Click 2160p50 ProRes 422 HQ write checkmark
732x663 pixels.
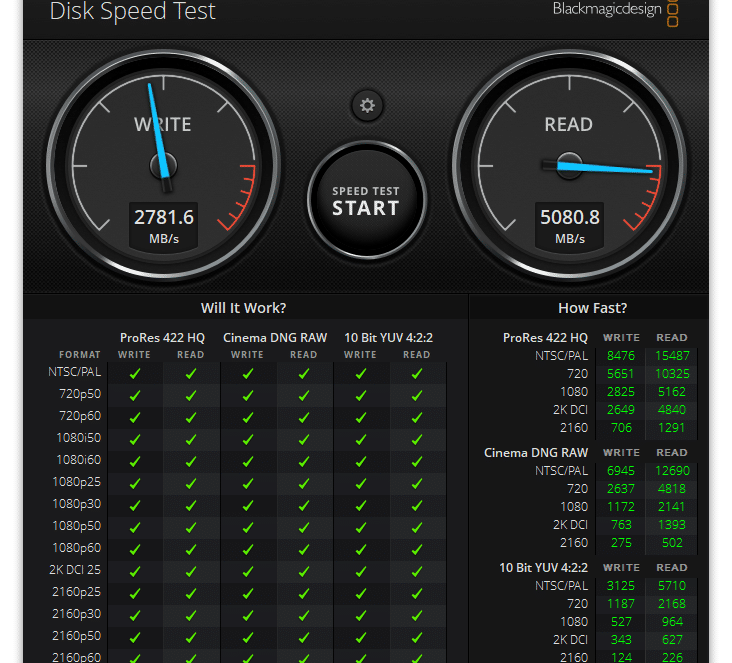point(135,637)
